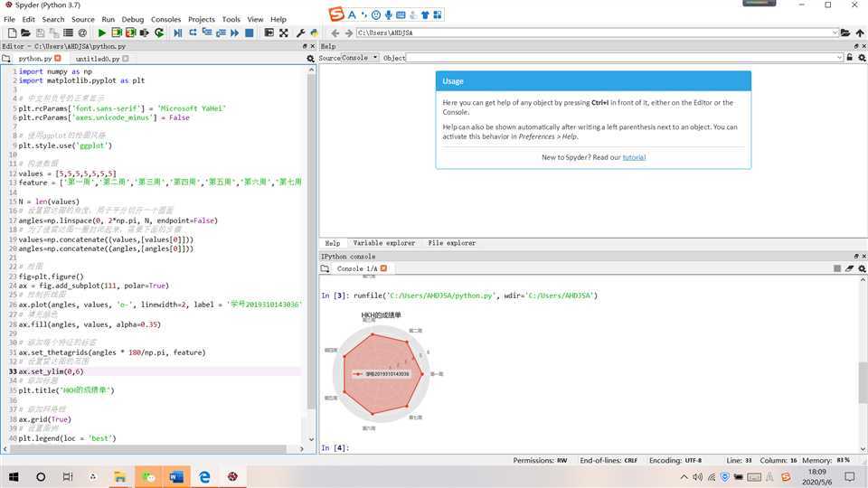Switch to the python.py editor tab
Image resolution: width=868 pixels, height=488 pixels.
pos(35,59)
